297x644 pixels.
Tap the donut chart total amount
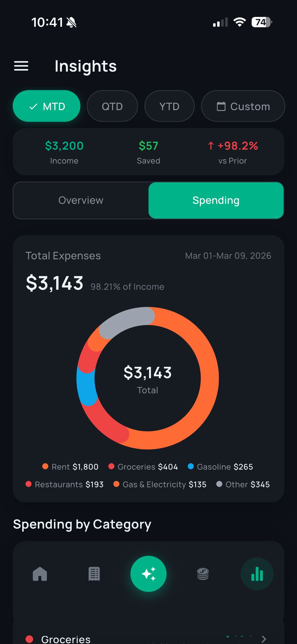pos(148,372)
